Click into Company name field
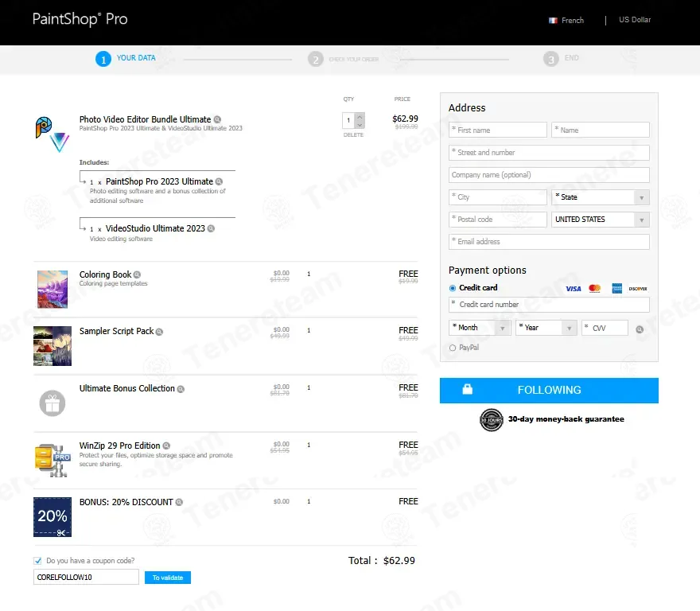Viewport: 700px width, 611px height. 549,175
